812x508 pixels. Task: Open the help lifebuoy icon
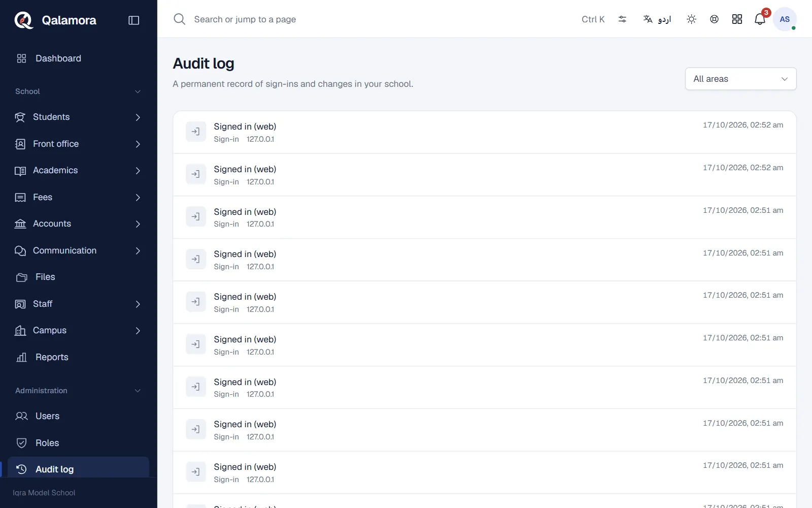pyautogui.click(x=714, y=19)
